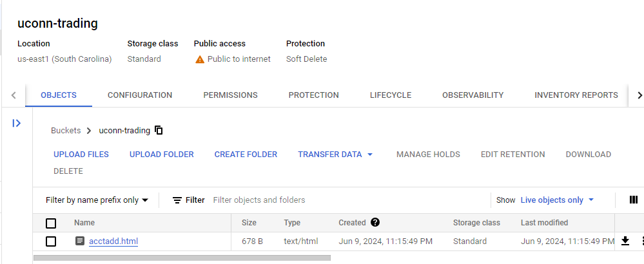The width and height of the screenshot is (644, 264).
Task: Open the more actions menu for acctadd.html
Action: pos(641,241)
